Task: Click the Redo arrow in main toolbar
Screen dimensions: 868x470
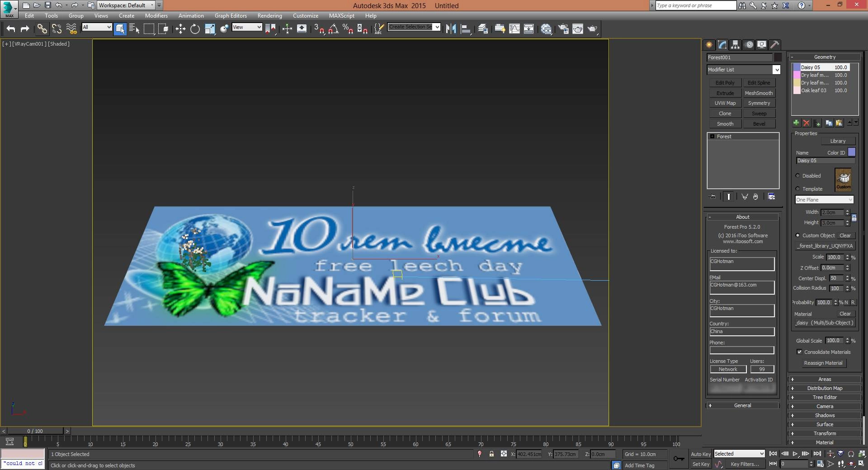Action: [25, 29]
